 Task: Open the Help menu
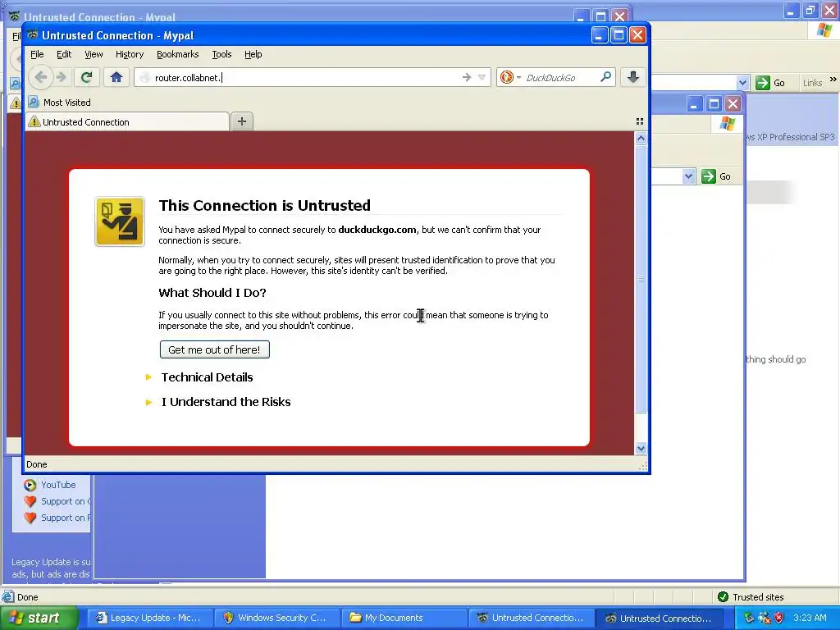click(253, 54)
